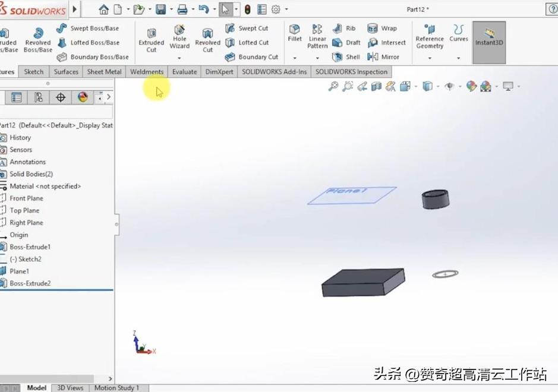Toggle Instant3D on or off
This screenshot has height=392, width=558.
[x=488, y=42]
